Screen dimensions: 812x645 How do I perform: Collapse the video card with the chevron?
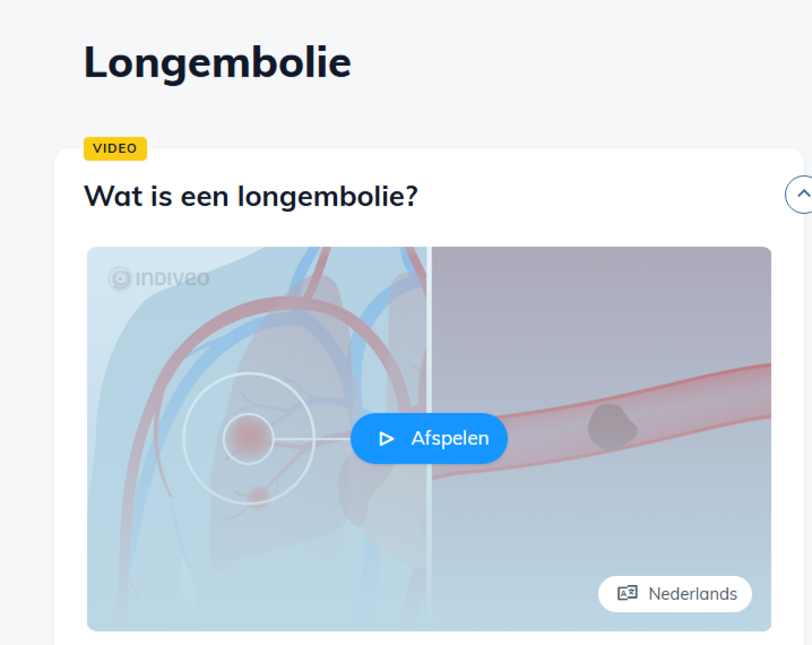pos(800,194)
